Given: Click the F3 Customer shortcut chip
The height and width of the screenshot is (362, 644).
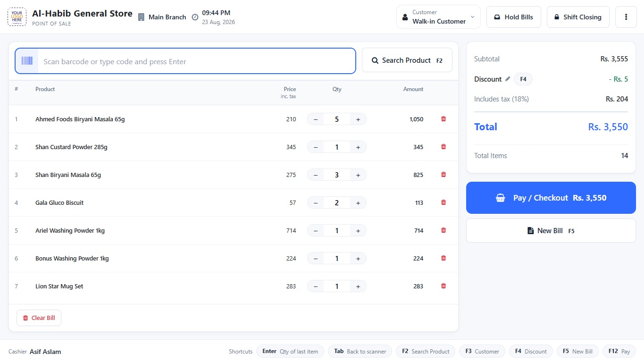Looking at the screenshot, I should coord(482,351).
